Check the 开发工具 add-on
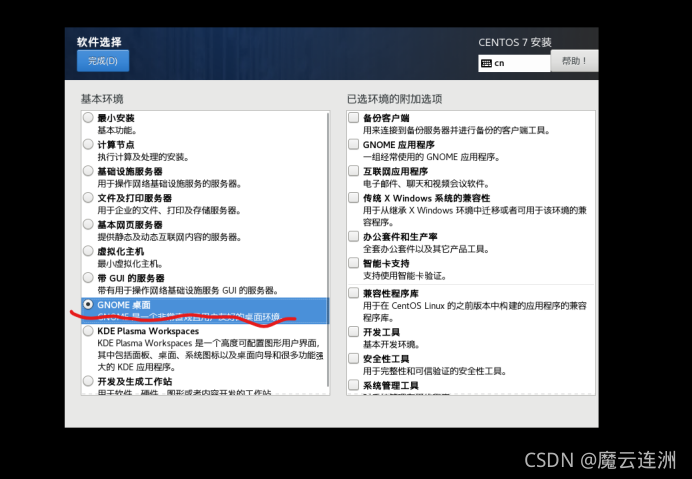Image resolution: width=692 pixels, height=479 pixels. point(354,332)
